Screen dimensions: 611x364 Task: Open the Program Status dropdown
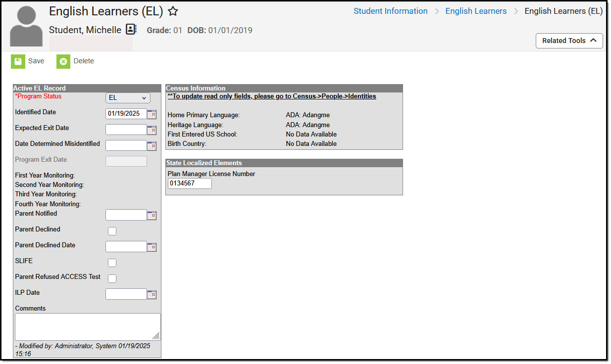(127, 97)
